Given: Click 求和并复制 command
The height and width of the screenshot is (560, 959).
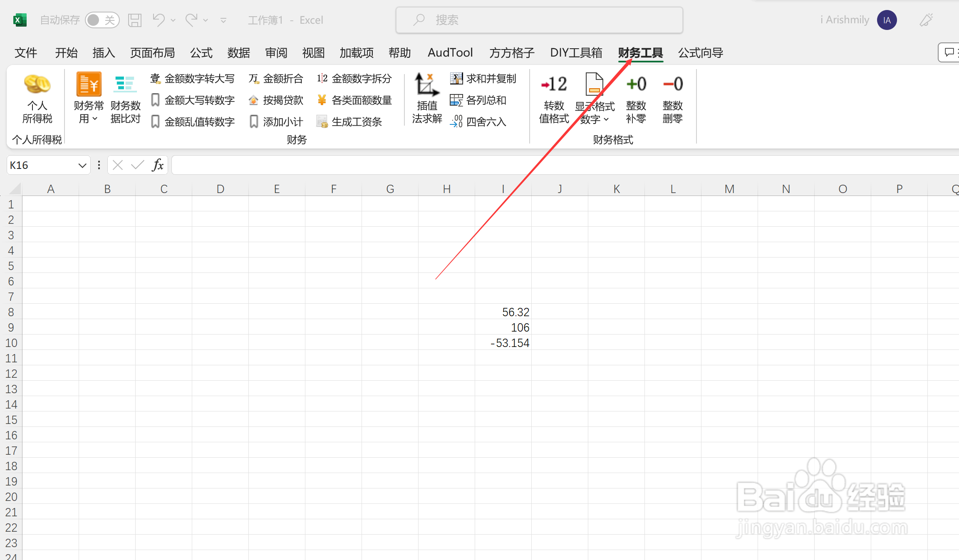Looking at the screenshot, I should tap(483, 79).
